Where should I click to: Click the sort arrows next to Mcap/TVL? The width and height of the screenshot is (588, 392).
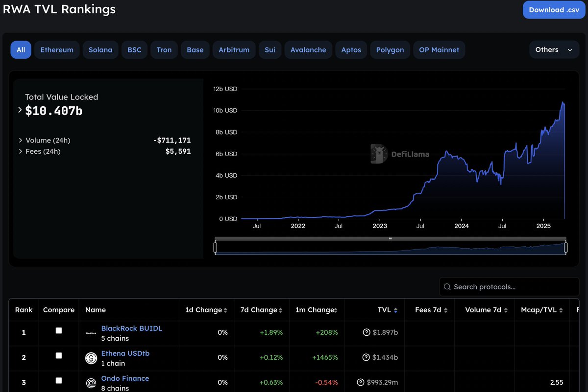561,310
